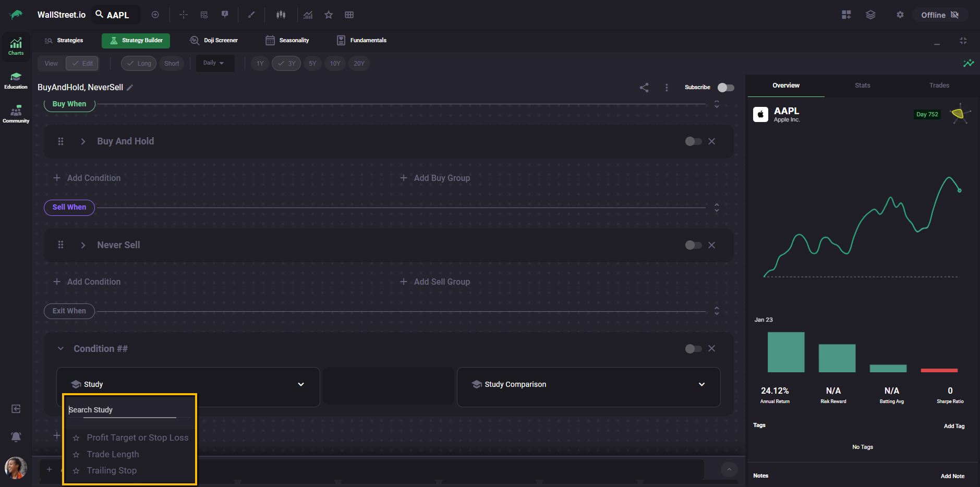This screenshot has height=487, width=980.
Task: Open the settings gear icon
Action: (x=900, y=15)
